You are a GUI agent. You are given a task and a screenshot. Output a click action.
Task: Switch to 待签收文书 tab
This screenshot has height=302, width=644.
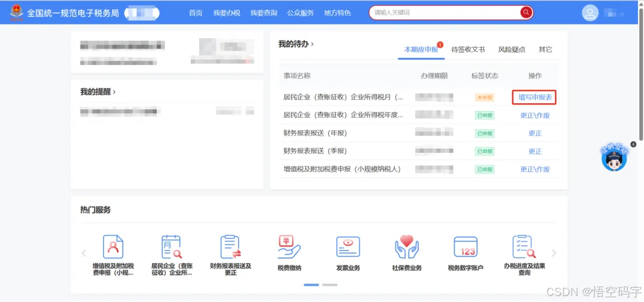tap(468, 50)
